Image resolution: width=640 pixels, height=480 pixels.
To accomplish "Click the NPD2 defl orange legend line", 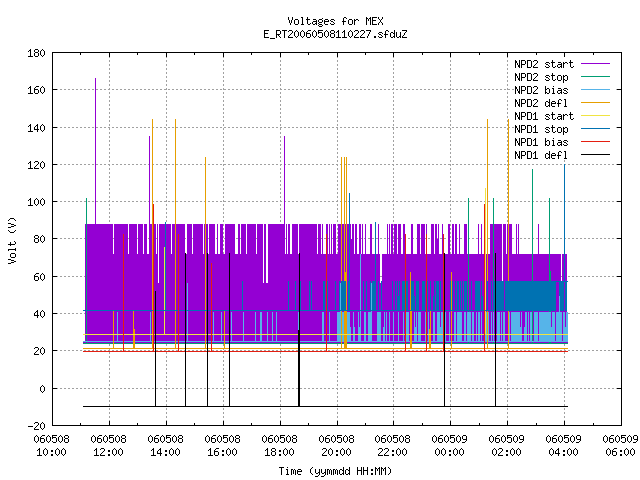I will 595,103.
